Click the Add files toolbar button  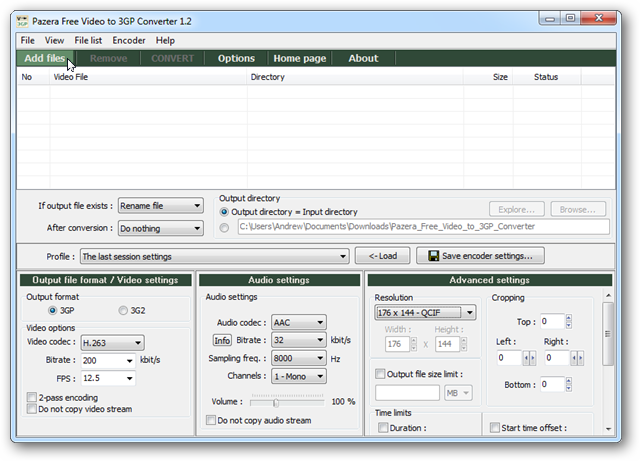pos(44,58)
